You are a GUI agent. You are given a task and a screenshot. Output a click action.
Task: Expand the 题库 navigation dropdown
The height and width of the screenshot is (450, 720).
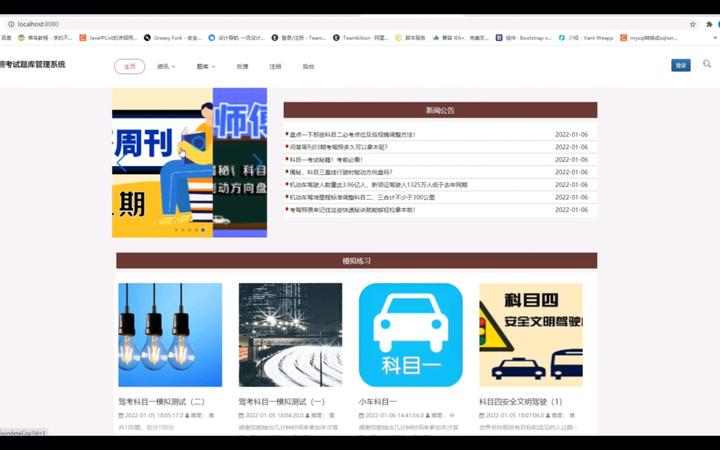point(206,67)
